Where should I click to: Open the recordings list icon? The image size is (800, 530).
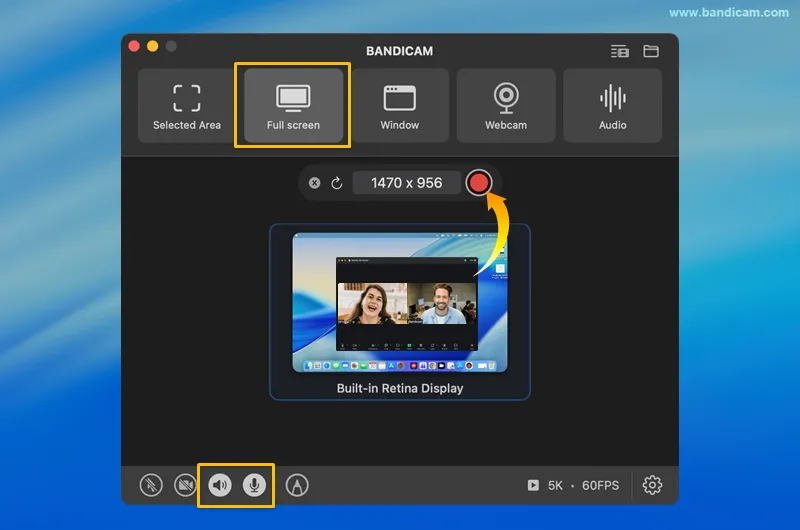point(620,51)
